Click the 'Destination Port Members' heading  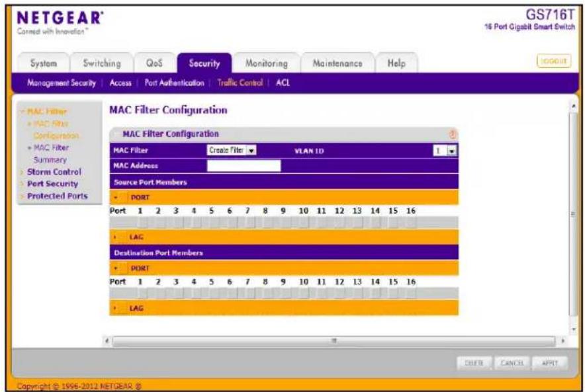click(158, 253)
